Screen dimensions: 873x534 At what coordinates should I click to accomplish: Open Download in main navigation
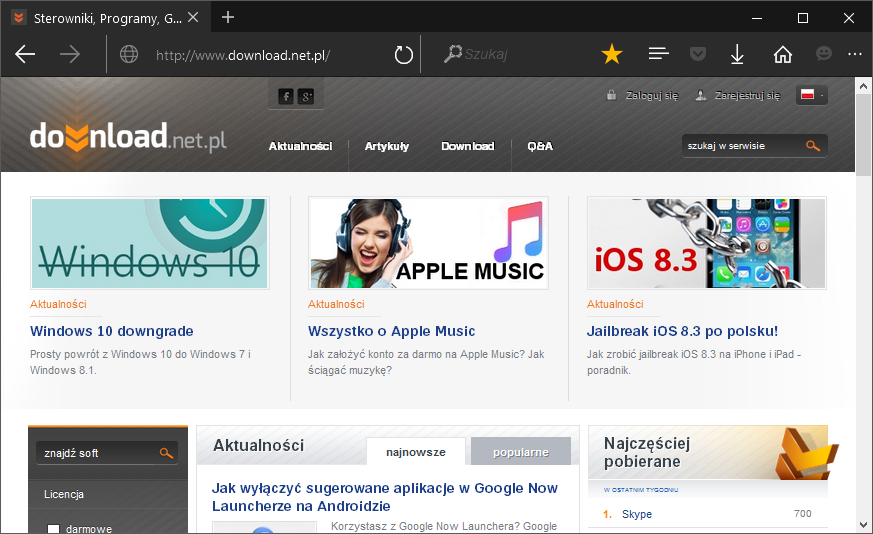(468, 146)
